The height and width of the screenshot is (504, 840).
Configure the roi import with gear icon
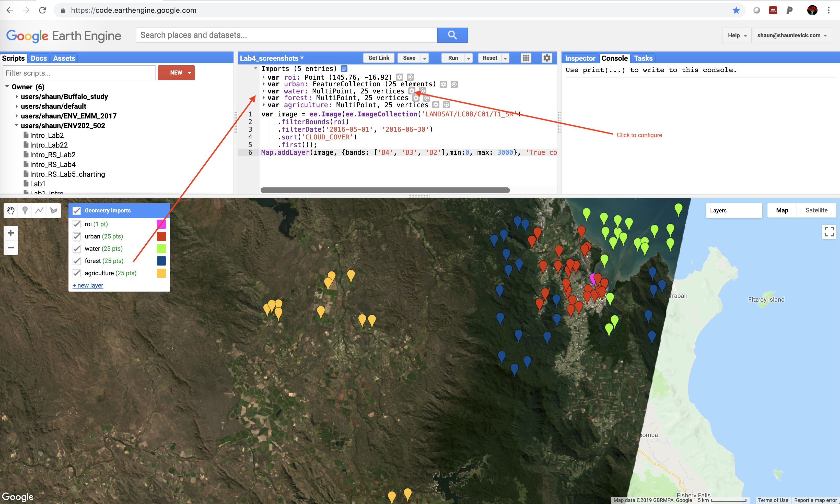(x=400, y=77)
